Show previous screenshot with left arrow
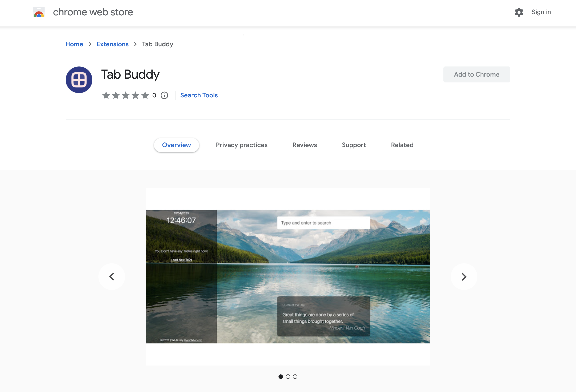This screenshot has height=392, width=576. 112,277
